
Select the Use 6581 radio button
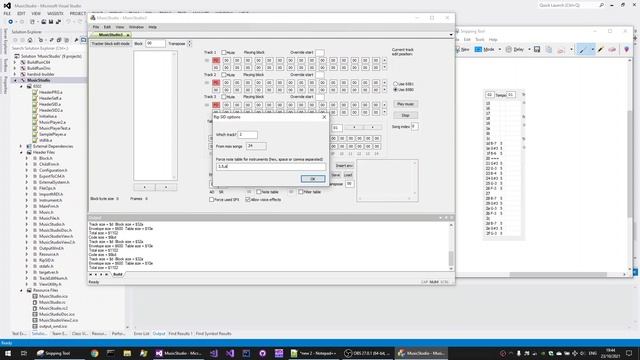coord(395,84)
